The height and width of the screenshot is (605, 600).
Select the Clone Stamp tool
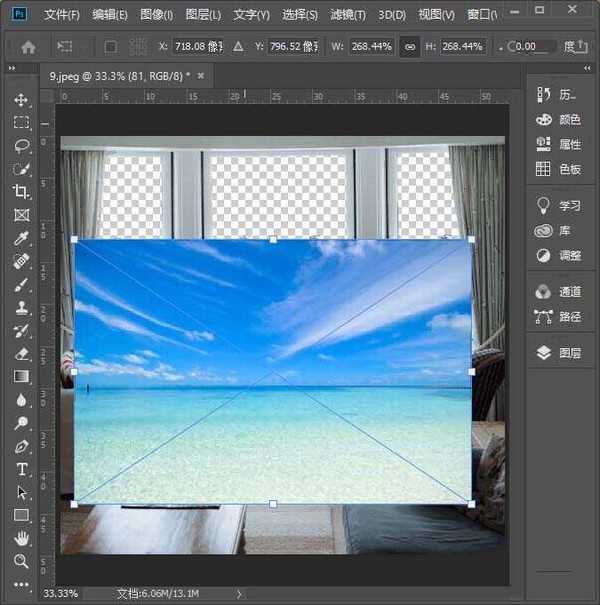pos(21,308)
